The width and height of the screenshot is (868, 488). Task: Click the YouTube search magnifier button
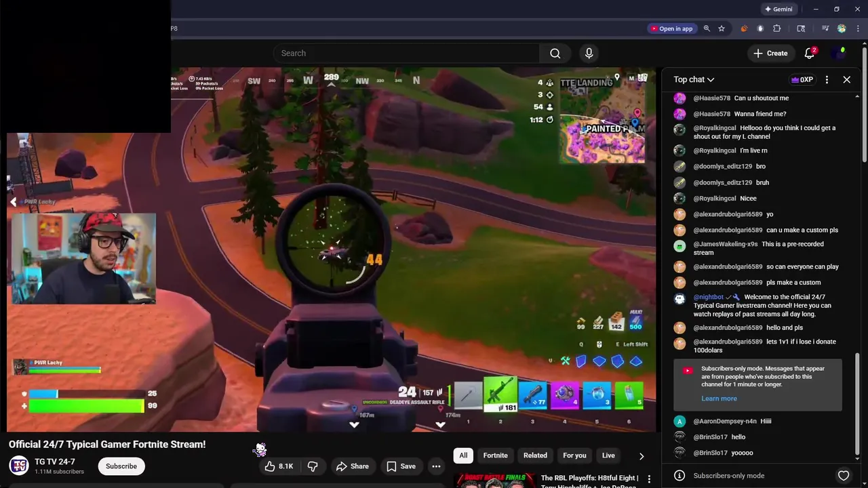click(x=555, y=54)
